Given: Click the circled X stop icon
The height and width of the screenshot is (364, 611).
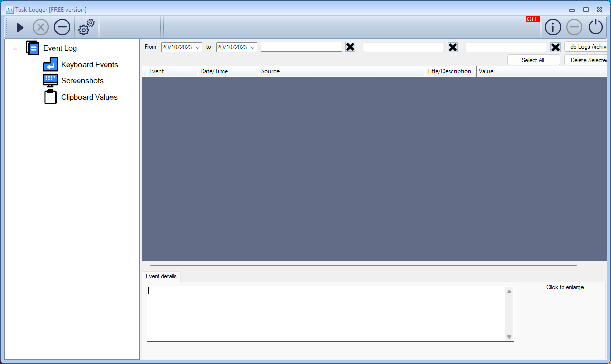Looking at the screenshot, I should point(41,27).
